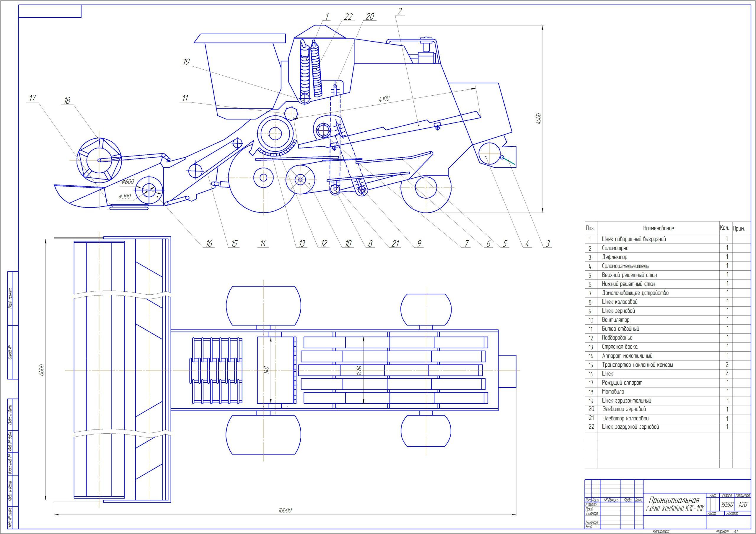Select the 'Мотовило' row in the specification
756x534 pixels.
click(x=613, y=391)
